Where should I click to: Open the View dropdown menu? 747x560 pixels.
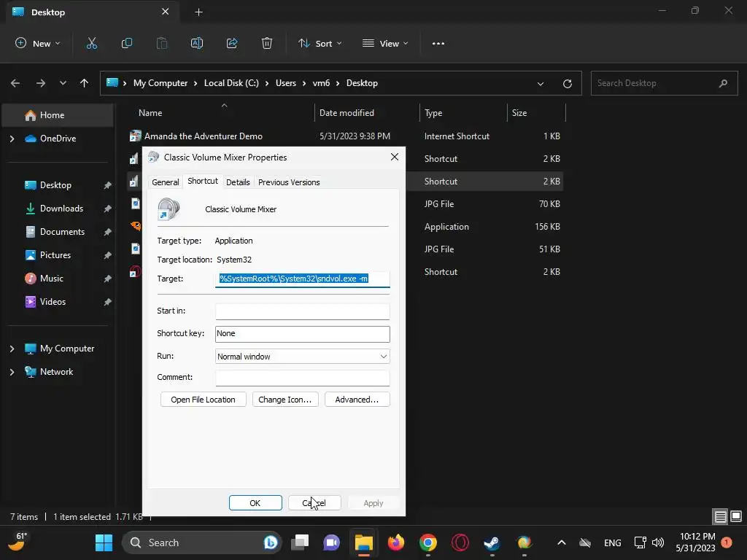385,43
